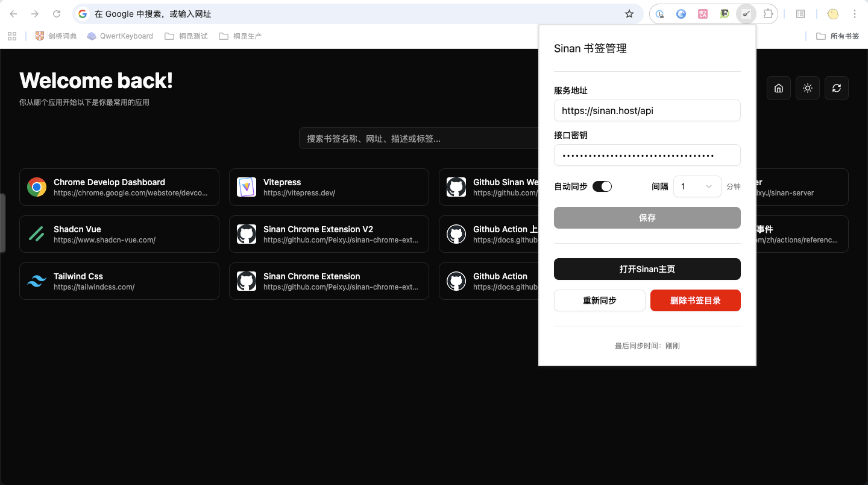The width and height of the screenshot is (868, 485).
Task: Open the 间隔 minutes dropdown
Action: tap(697, 186)
